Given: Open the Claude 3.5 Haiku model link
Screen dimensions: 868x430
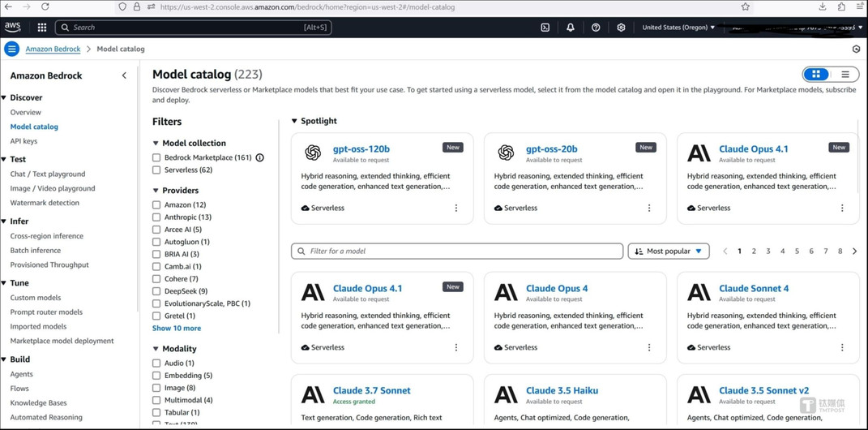Looking at the screenshot, I should click(562, 391).
